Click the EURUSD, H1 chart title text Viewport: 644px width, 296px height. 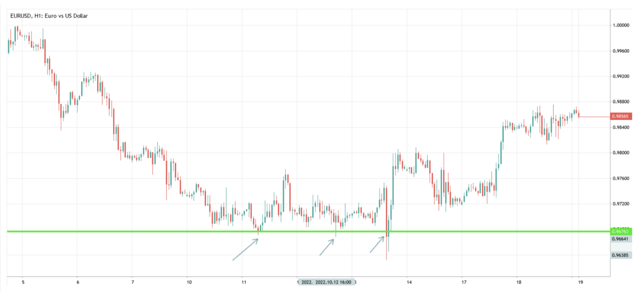pyautogui.click(x=49, y=16)
